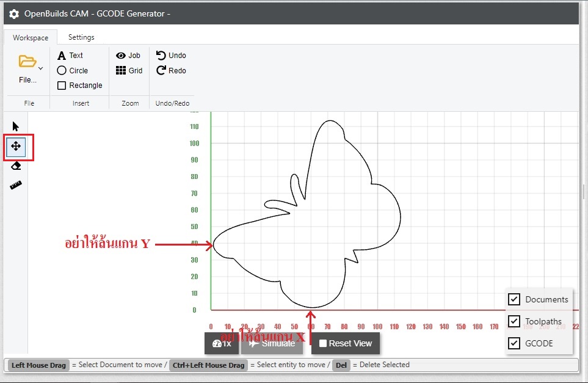
Task: Toggle the Documents checkbox
Action: [514, 299]
